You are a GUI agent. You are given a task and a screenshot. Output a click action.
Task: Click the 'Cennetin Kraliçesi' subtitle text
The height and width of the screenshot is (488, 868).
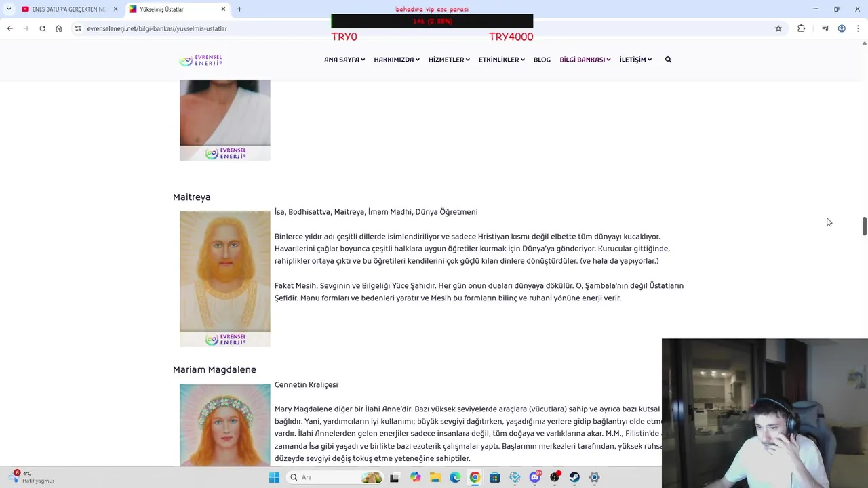point(306,384)
